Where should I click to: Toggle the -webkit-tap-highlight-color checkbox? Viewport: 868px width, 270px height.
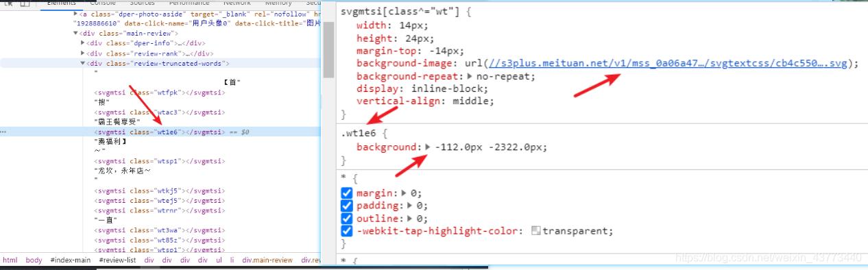(347, 231)
